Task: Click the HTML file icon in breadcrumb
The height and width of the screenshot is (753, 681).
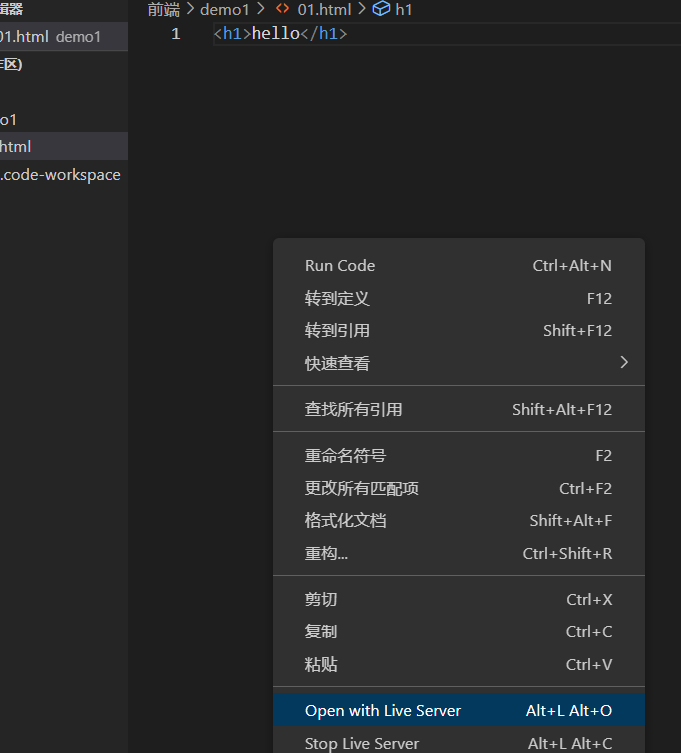Action: (282, 9)
